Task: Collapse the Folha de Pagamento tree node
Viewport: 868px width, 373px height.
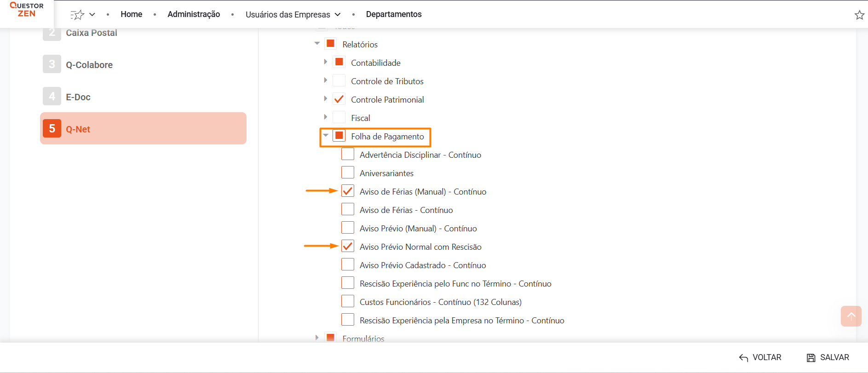Action: tap(326, 136)
